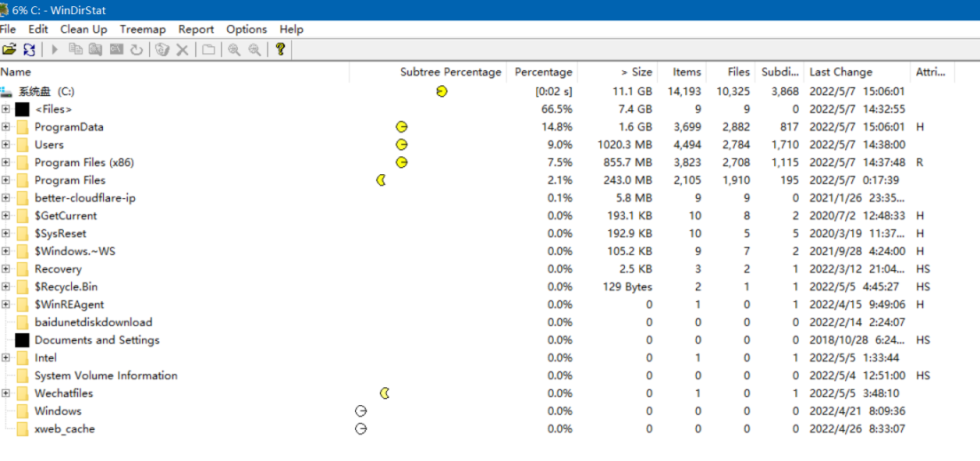This screenshot has width=980, height=461.
Task: Click the Copy Path toolbar icon
Action: pyautogui.click(x=75, y=50)
